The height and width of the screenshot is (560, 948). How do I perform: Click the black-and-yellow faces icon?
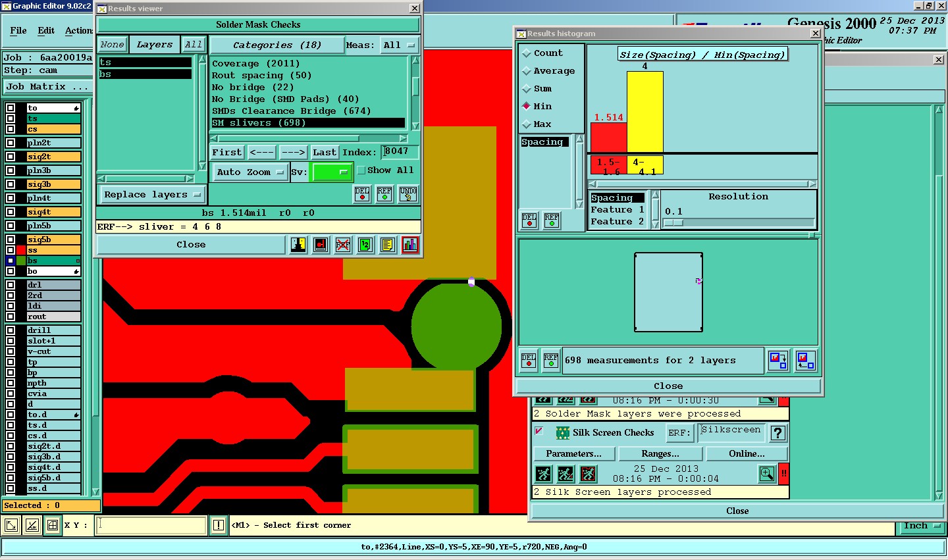point(298,245)
